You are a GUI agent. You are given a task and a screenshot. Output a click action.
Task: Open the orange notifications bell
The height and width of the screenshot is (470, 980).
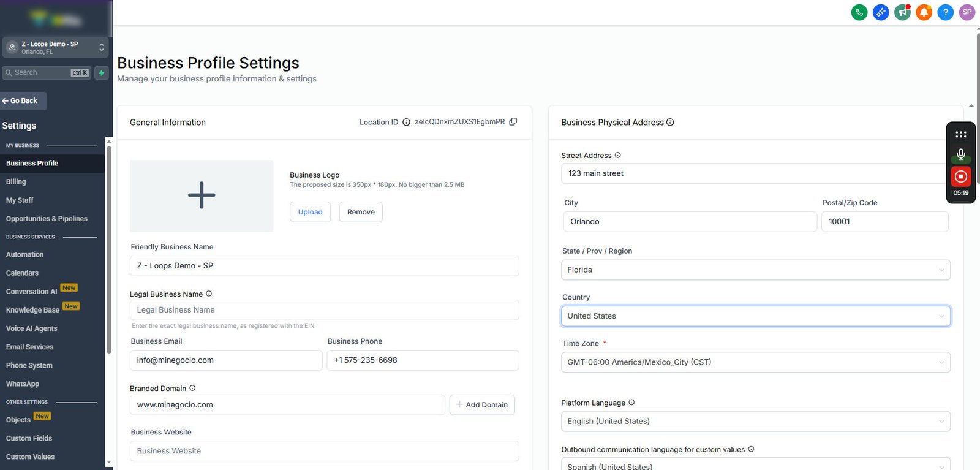(924, 12)
